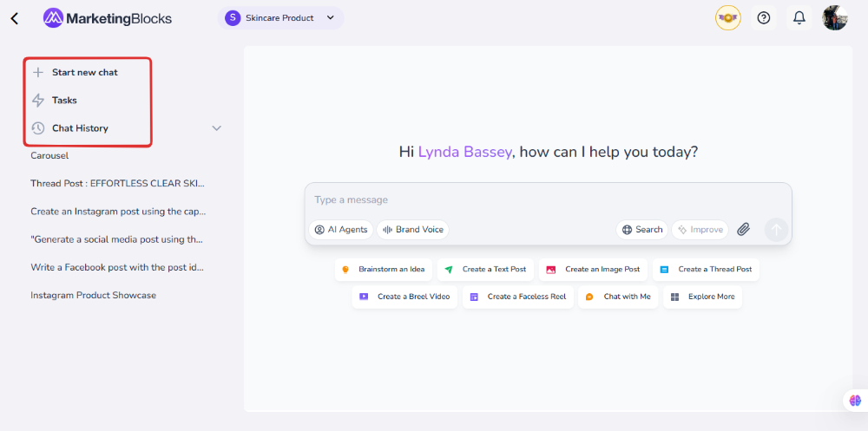The image size is (868, 431).
Task: Click the paperclip attachment icon
Action: [743, 230]
